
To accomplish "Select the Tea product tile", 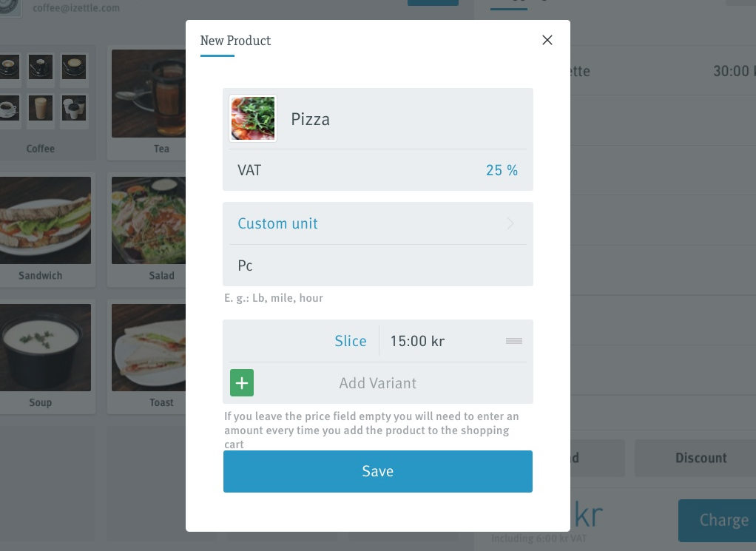I will (x=146, y=103).
